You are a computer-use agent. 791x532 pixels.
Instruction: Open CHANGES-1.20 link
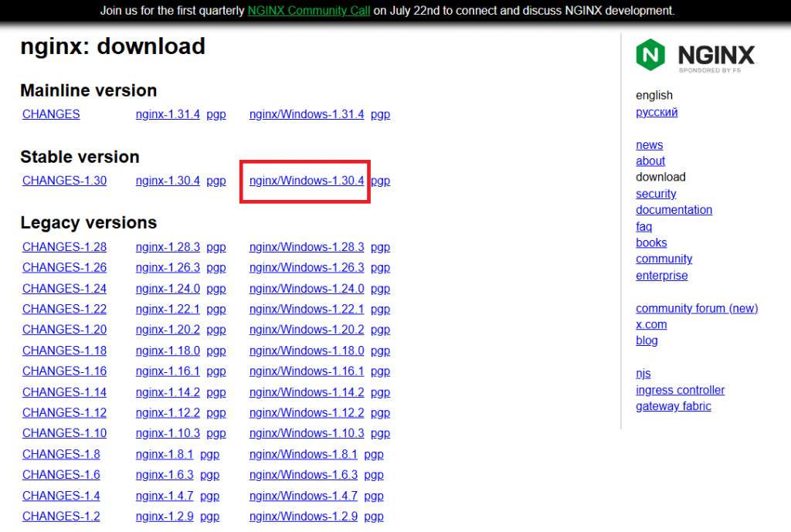64,329
